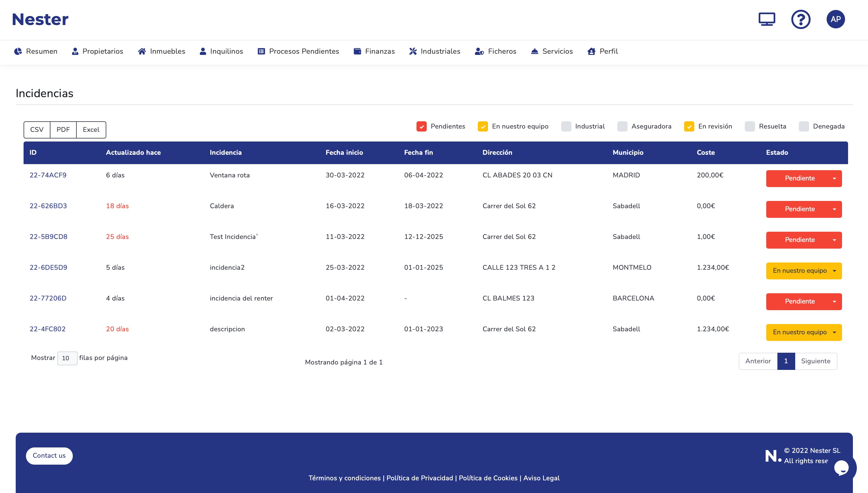Open En nuestro equipo dropdown for incidencia2

pos(804,271)
